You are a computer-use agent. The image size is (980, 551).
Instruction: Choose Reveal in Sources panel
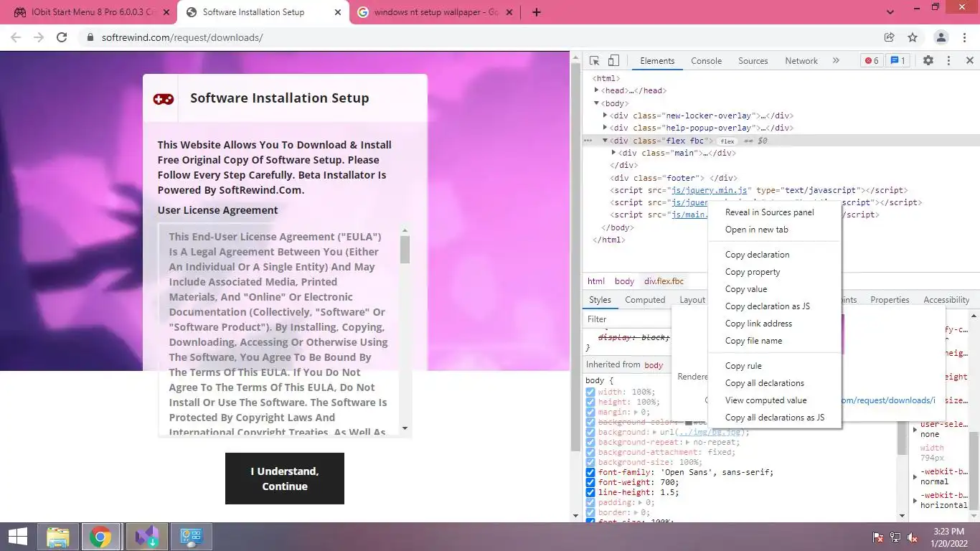[769, 212]
